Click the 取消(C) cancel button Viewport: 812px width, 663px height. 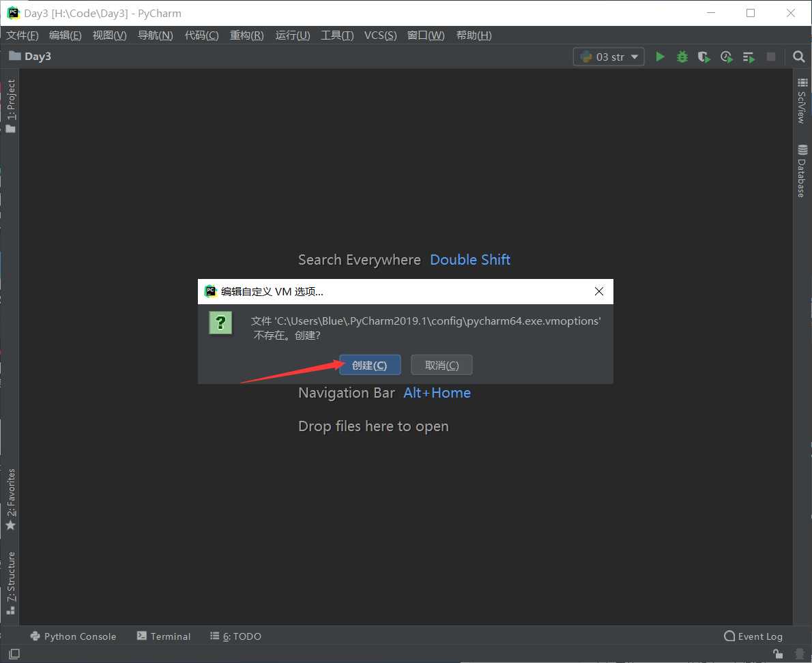441,365
